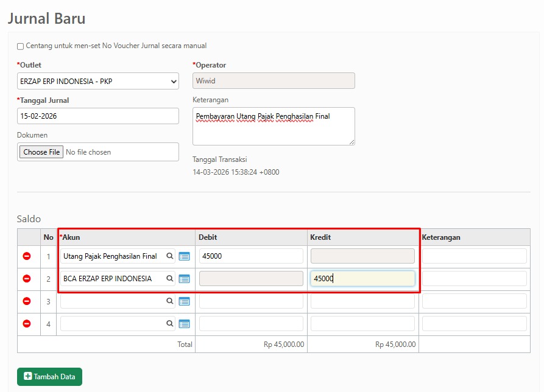
Task: Focus the Tanggal Jurnal date field
Action: coord(97,116)
